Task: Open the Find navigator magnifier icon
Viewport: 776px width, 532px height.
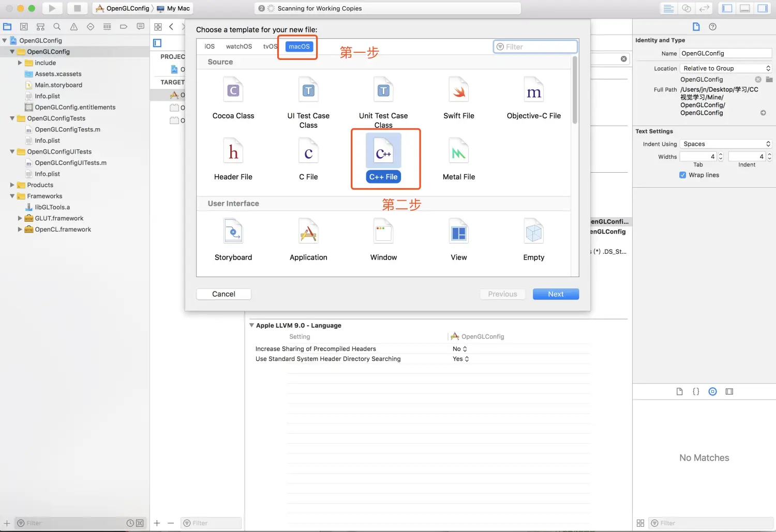Action: point(57,27)
